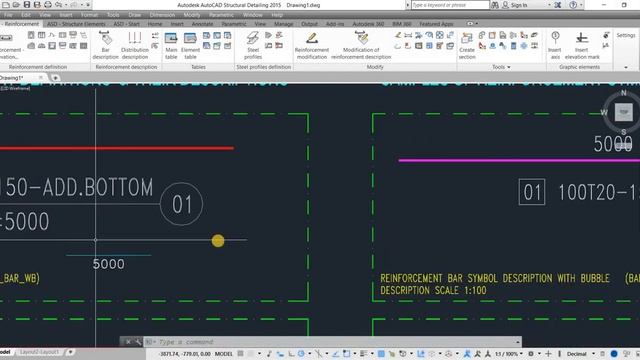The width and height of the screenshot is (640, 360).
Task: Close the Drawing1 file tab
Action: coord(40,78)
